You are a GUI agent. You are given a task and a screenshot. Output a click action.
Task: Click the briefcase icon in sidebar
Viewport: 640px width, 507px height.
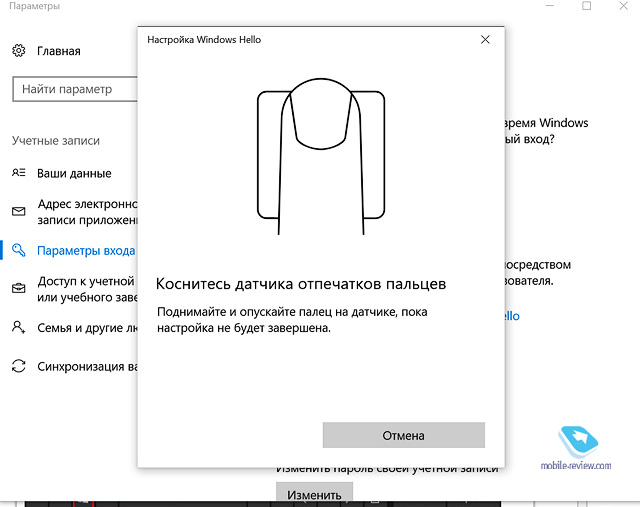18,288
